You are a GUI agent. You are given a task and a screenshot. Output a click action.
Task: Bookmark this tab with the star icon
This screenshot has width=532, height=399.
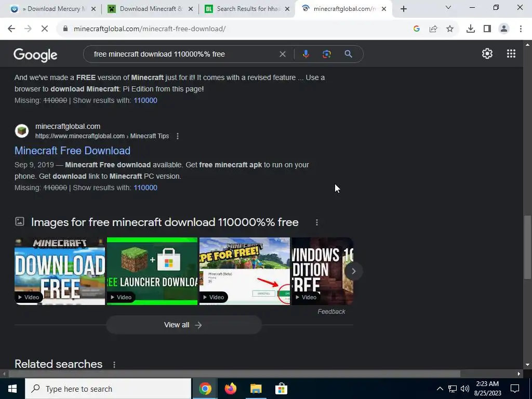point(450,29)
